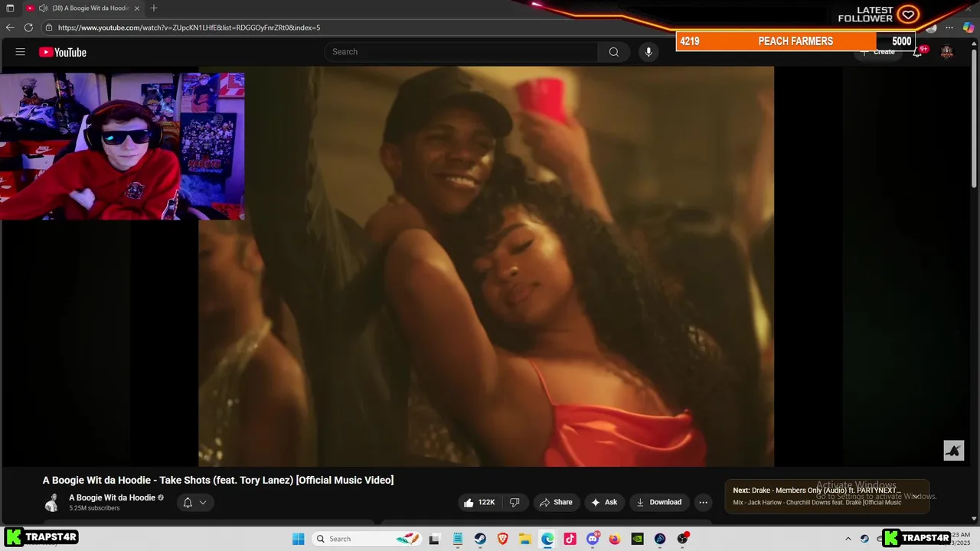The height and width of the screenshot is (551, 980).
Task: Expand the subscription notification dropdown chevron
Action: [x=203, y=503]
